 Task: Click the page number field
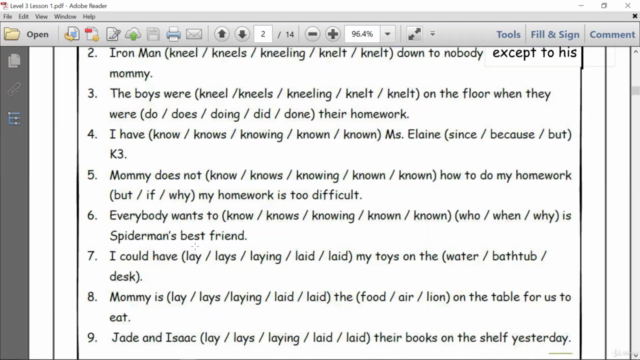point(263,34)
